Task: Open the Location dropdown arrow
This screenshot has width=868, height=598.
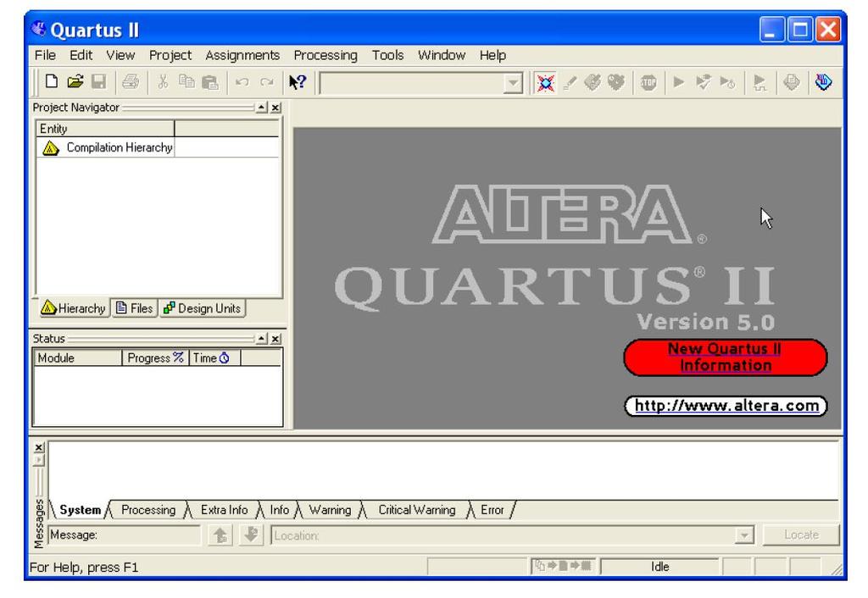Action: pos(744,535)
